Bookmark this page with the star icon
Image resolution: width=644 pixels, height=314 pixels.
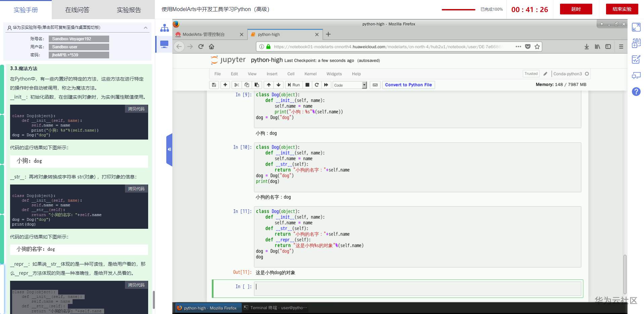[537, 47]
